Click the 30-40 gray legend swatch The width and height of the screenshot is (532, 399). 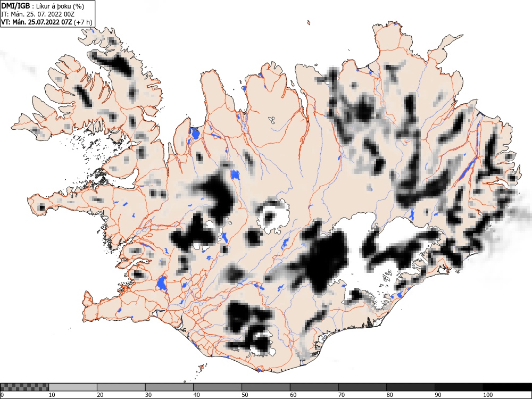point(169,387)
